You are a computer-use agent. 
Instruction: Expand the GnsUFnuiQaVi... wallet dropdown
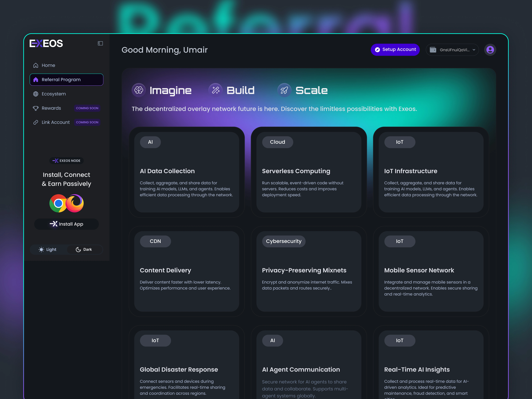(x=452, y=50)
